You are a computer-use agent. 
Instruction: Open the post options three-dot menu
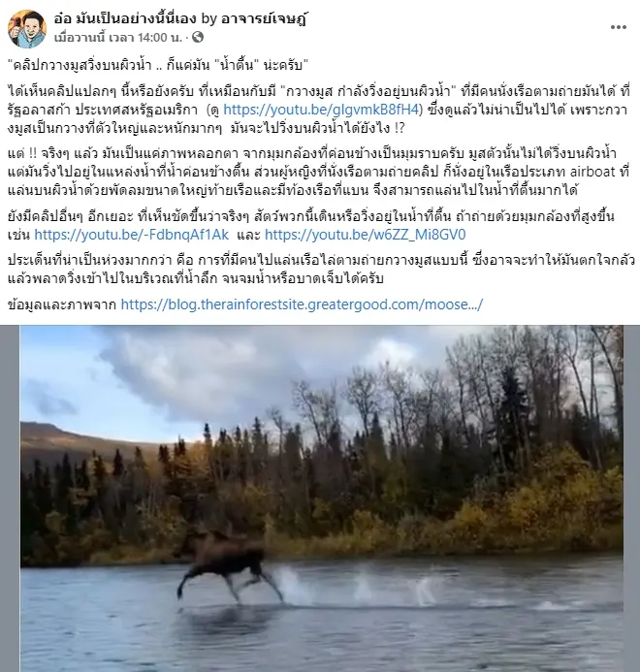[618, 27]
